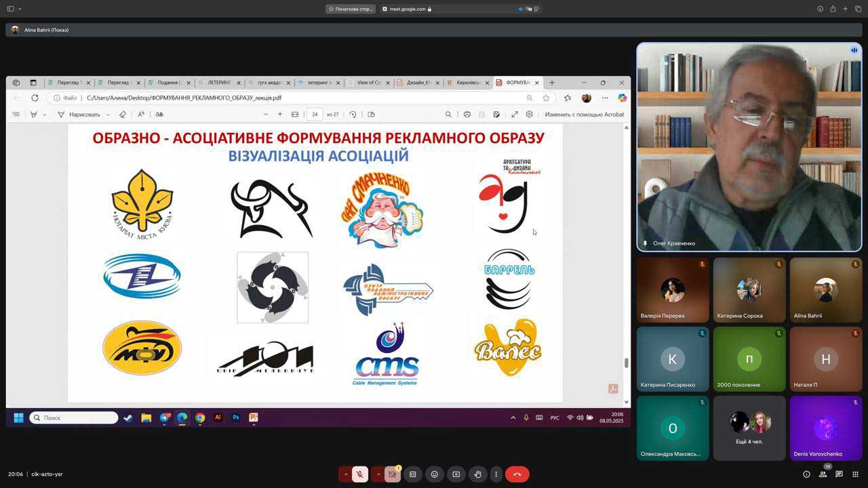Raise hand in the meeting

pyautogui.click(x=478, y=474)
